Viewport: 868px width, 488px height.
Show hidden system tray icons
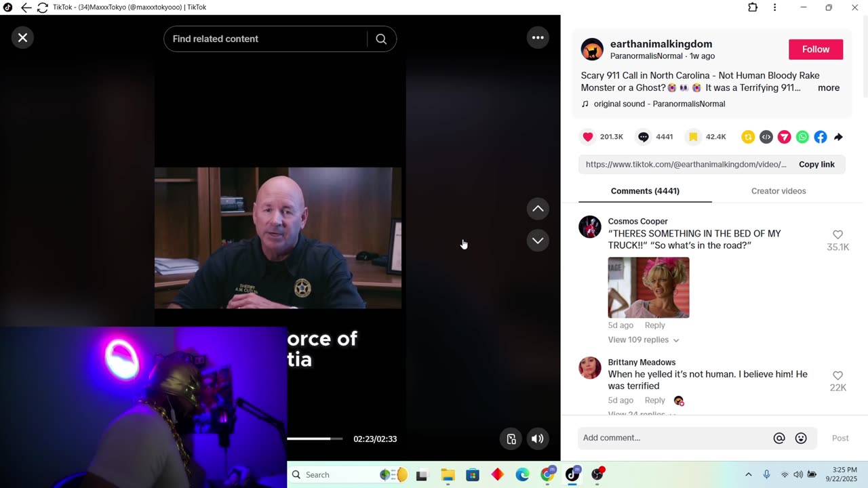(748, 475)
